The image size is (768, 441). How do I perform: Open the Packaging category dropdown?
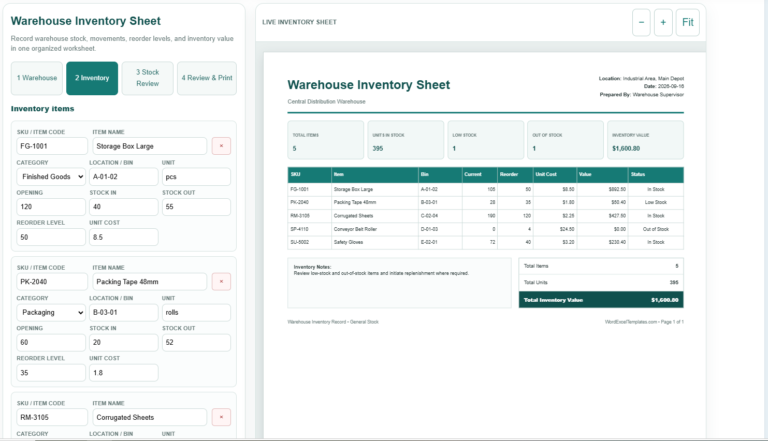(51, 312)
